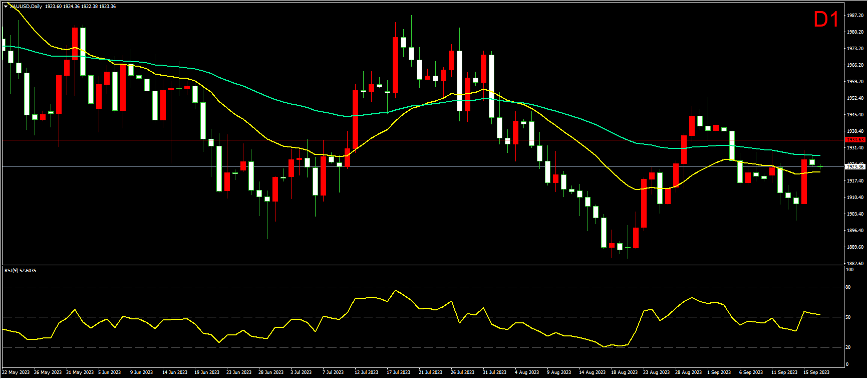The height and width of the screenshot is (379, 868).
Task: Click the current price tag 1923.36
Action: pyautogui.click(x=854, y=166)
